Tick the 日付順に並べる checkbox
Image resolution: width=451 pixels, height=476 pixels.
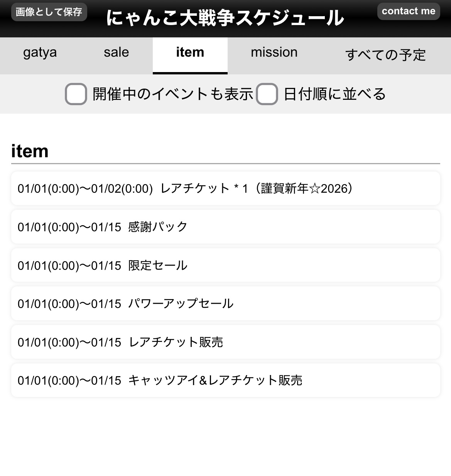[267, 94]
